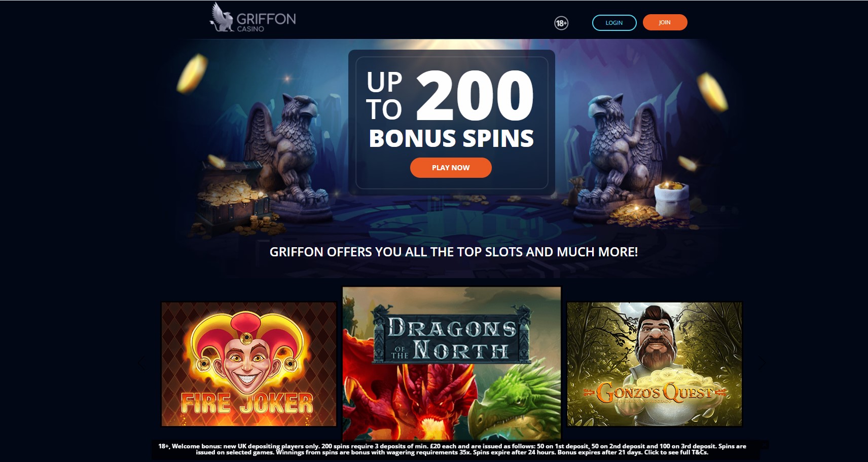Viewport: 868px width, 462px height.
Task: Show previous games with left carousel arrow
Action: [x=141, y=363]
